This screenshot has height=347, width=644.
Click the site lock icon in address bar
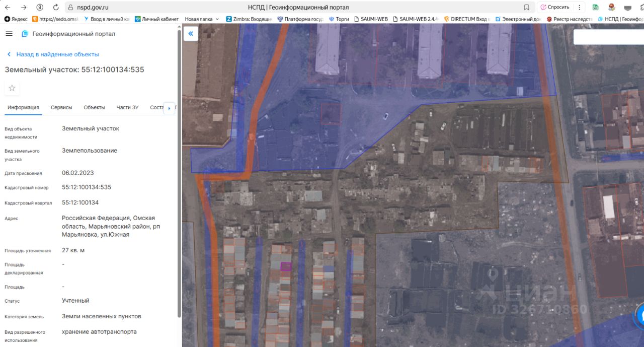70,8
